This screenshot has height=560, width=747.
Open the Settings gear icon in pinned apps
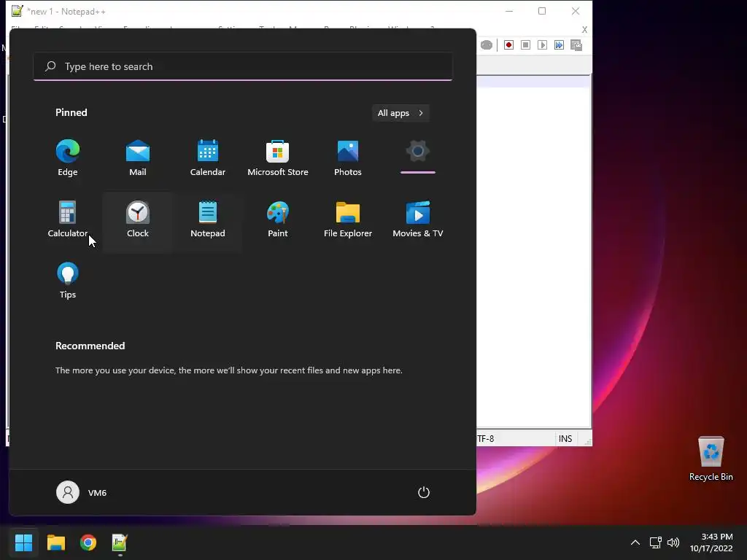coord(418,152)
